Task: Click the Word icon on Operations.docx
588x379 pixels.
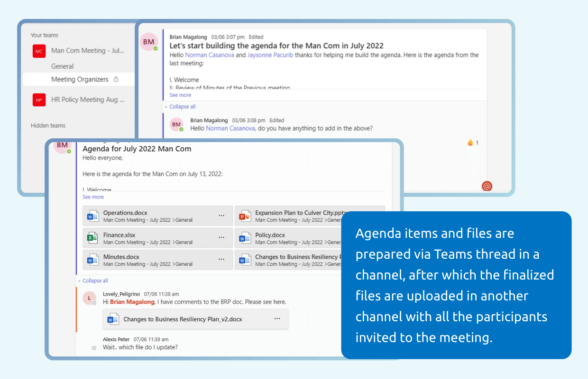Action: 92,217
